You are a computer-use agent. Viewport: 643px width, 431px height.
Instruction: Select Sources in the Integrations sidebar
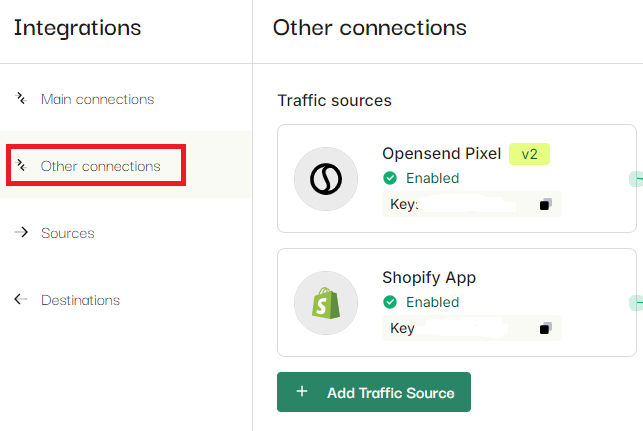pyautogui.click(x=68, y=233)
